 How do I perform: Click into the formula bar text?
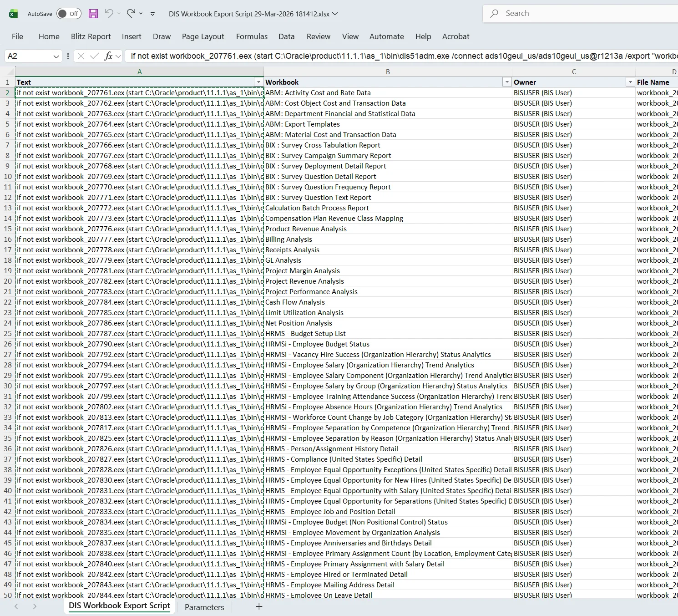(401, 56)
